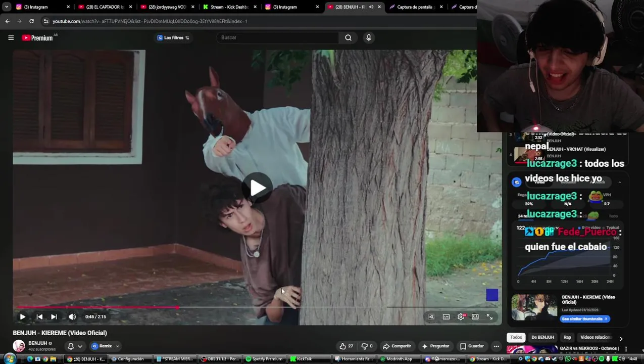Select the De BENJUH filter chip
The width and height of the screenshot is (644, 364).
(542, 337)
